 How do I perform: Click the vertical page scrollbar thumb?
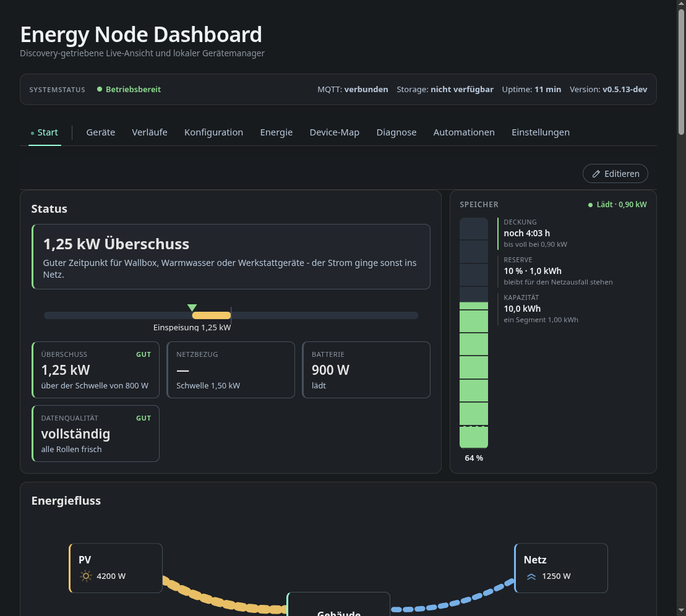(x=681, y=72)
